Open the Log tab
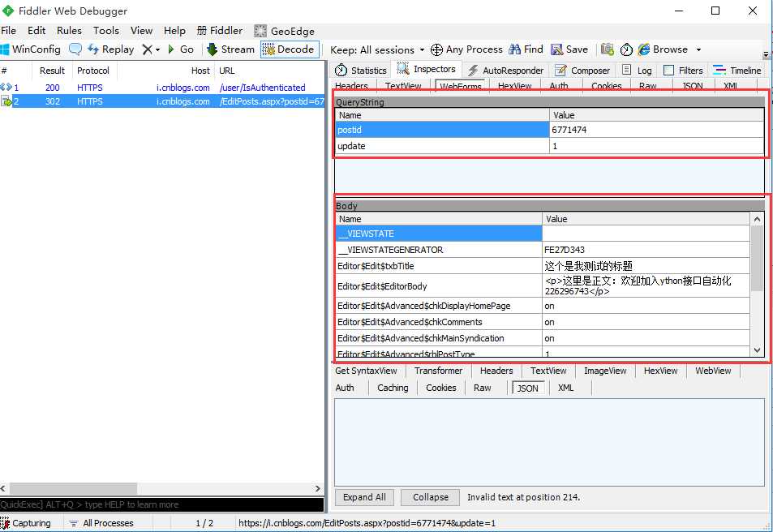The image size is (773, 532). (x=637, y=71)
